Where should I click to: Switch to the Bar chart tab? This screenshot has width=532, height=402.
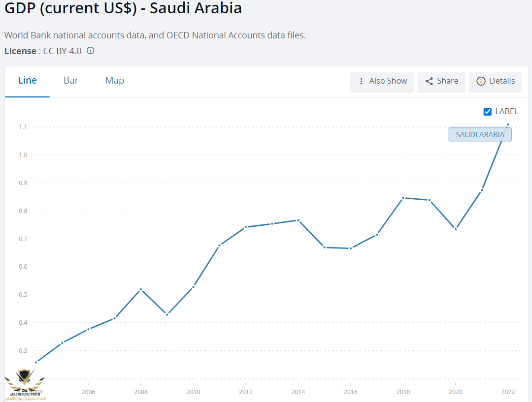(71, 81)
